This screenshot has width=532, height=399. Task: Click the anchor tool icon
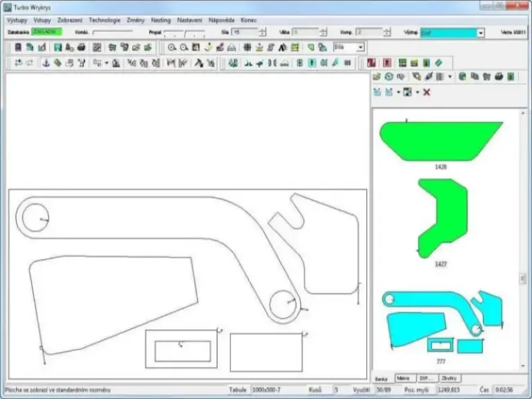click(46, 63)
